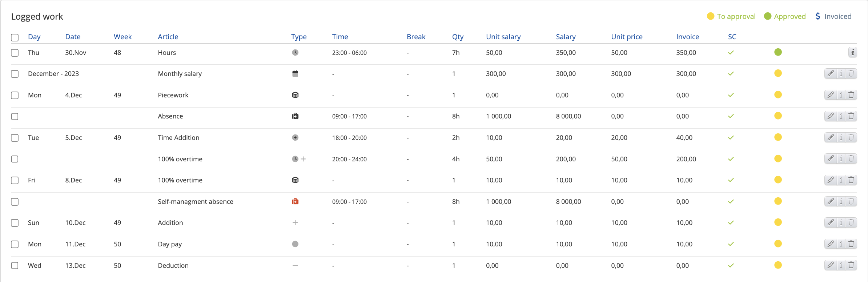Click the clock type icon for Hours row
Viewport: 868px width, 282px height.
coord(295,52)
